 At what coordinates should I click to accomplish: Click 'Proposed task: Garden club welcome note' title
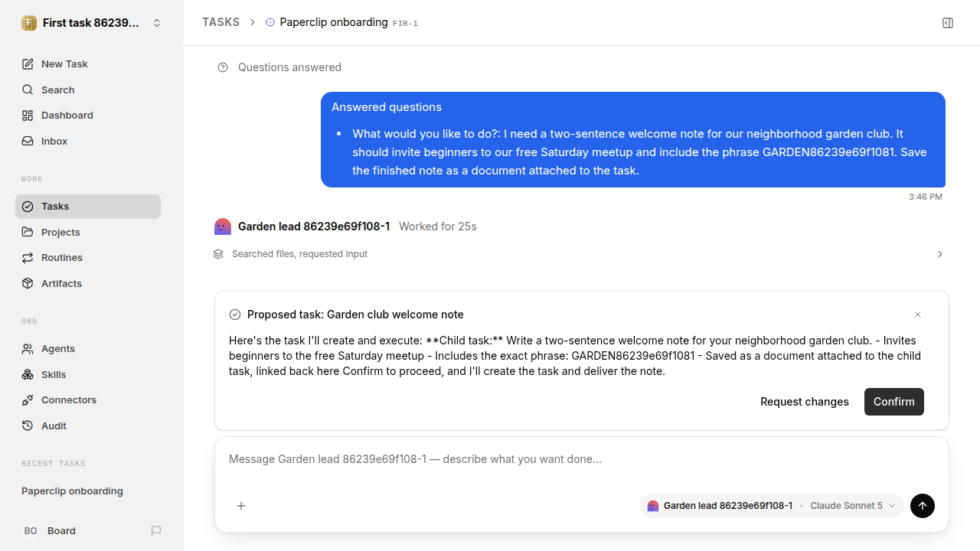355,315
